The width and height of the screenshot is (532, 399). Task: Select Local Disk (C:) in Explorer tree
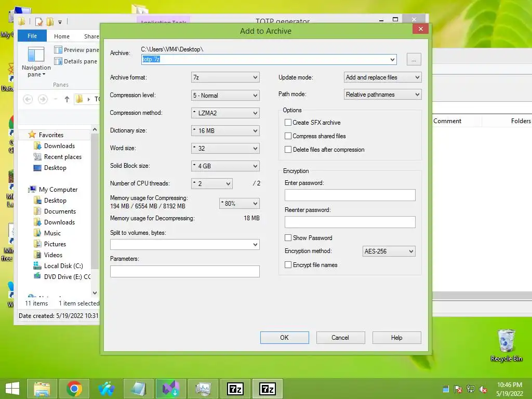click(63, 266)
